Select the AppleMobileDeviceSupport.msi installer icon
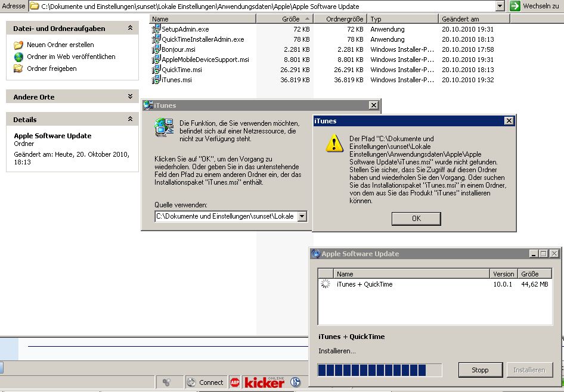Image resolution: width=564 pixels, height=392 pixels. point(156,60)
